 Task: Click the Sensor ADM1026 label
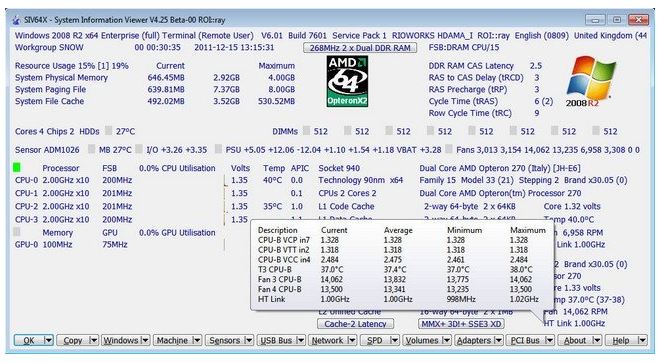click(x=47, y=150)
